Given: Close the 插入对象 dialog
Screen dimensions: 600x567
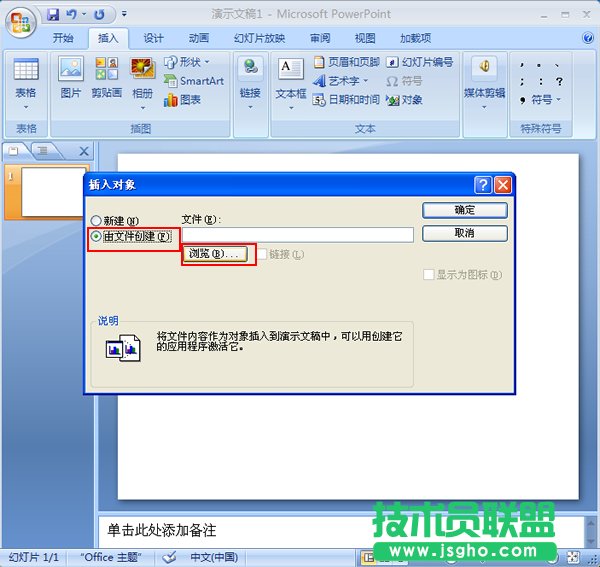Looking at the screenshot, I should click(503, 185).
